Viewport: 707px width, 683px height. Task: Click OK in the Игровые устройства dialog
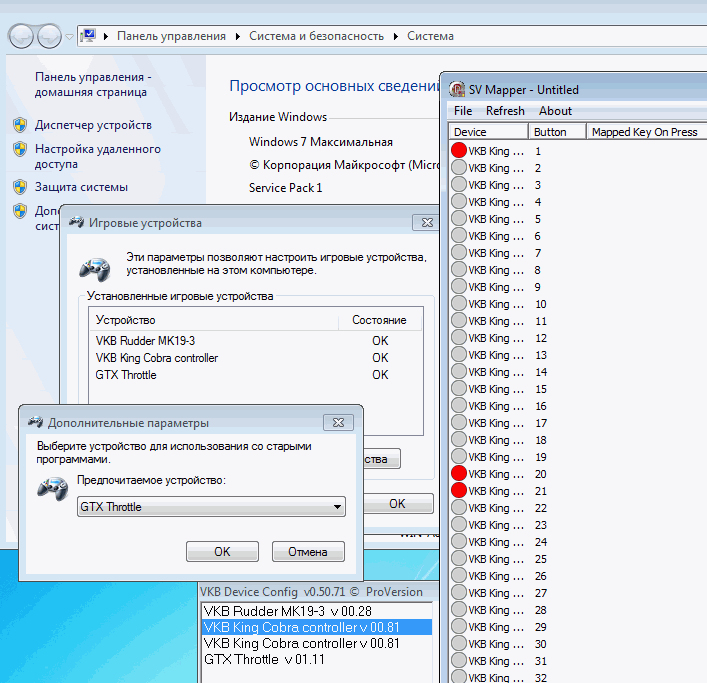(x=398, y=504)
